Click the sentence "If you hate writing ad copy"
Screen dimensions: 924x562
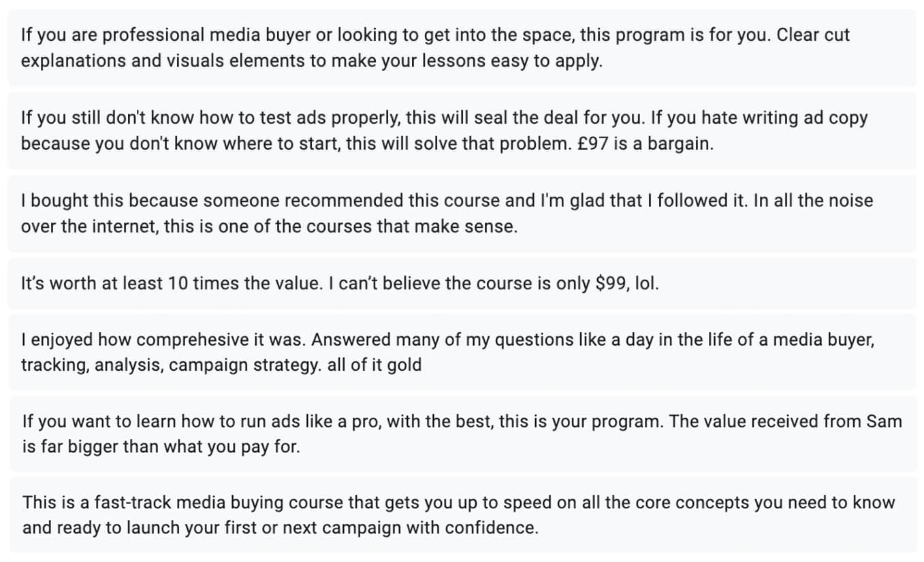pos(759,118)
